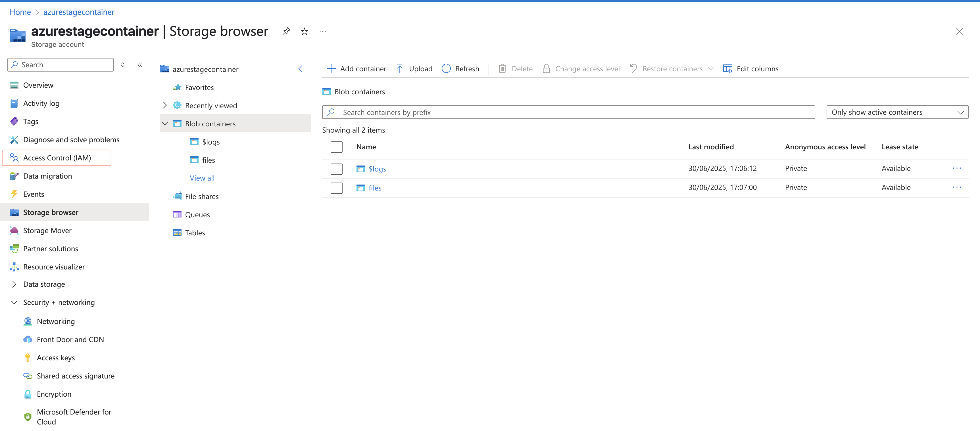Viewport: 980px width, 431px height.
Task: Click the sidebar Search field
Action: click(x=61, y=65)
